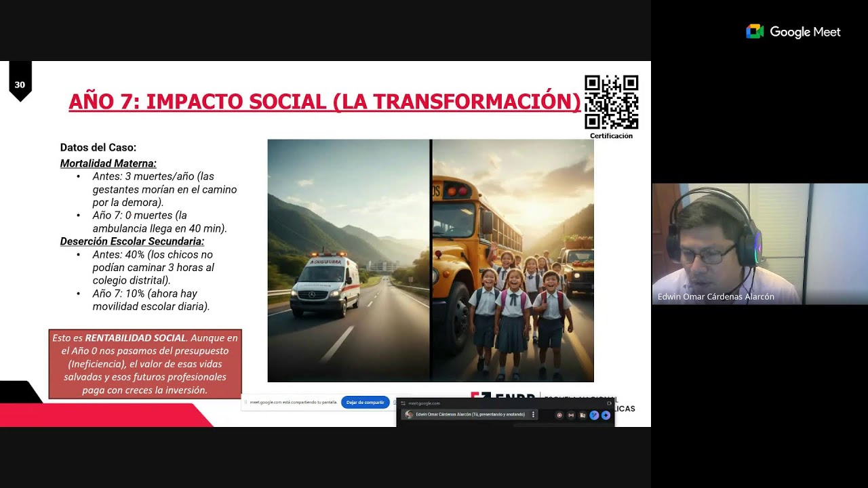Screen dimensions: 868x488
Task: Click the 'Mortalidad Materna:' subheading
Action: 108,163
